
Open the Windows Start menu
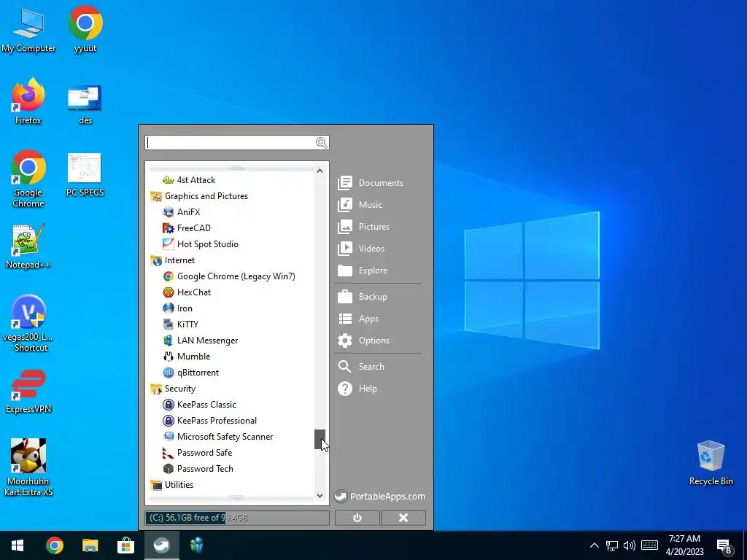coord(18,545)
